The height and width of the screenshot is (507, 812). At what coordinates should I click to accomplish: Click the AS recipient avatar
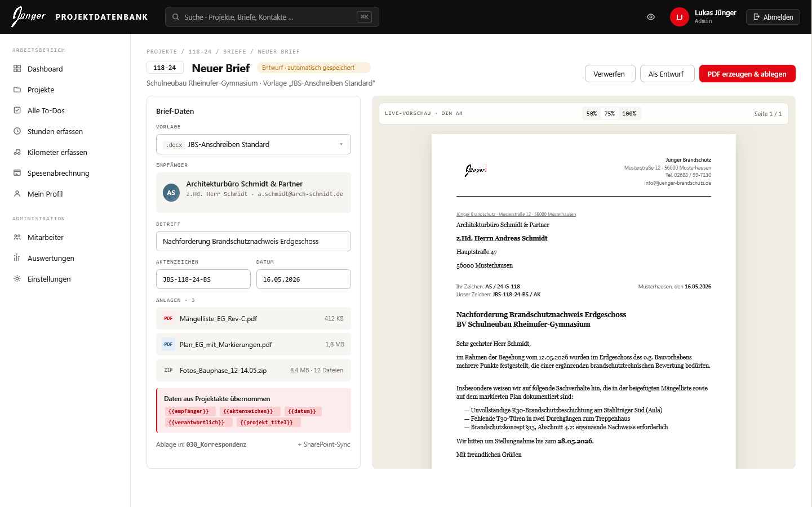click(171, 193)
